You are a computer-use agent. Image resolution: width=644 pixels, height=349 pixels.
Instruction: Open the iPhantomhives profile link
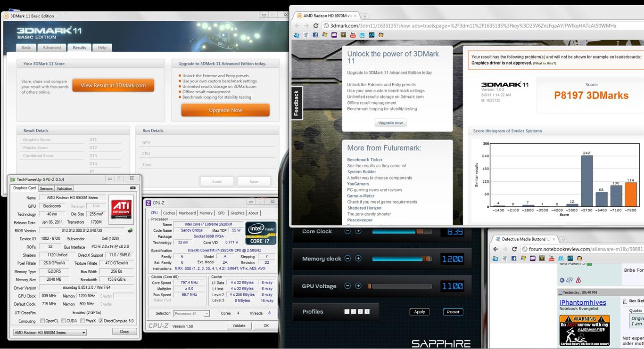point(583,303)
